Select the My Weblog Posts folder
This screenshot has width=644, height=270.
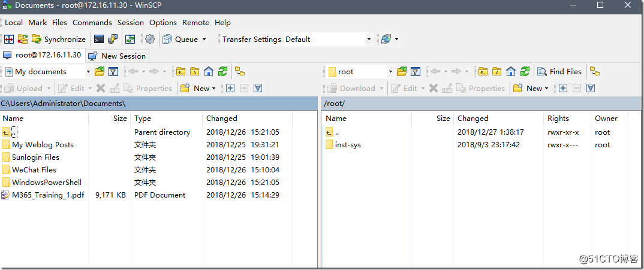(43, 145)
